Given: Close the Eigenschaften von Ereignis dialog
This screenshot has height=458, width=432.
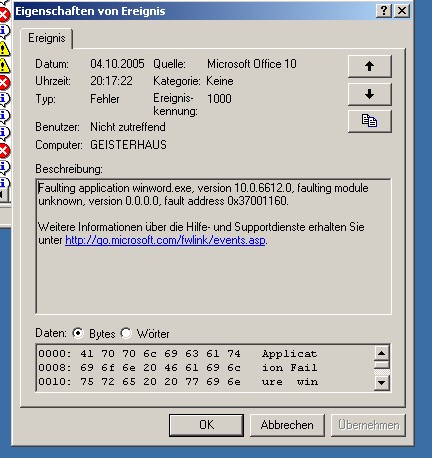Looking at the screenshot, I should pyautogui.click(x=402, y=11).
